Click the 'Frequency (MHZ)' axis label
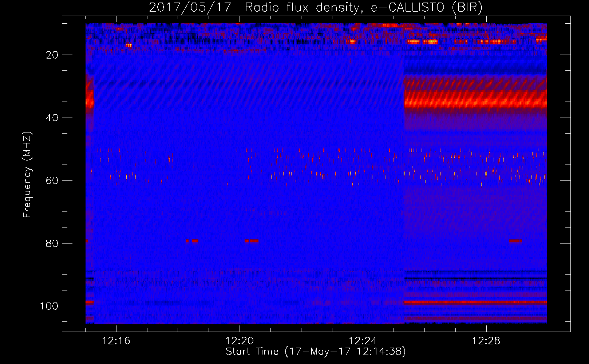Image resolution: width=589 pixels, height=364 pixels. click(27, 174)
